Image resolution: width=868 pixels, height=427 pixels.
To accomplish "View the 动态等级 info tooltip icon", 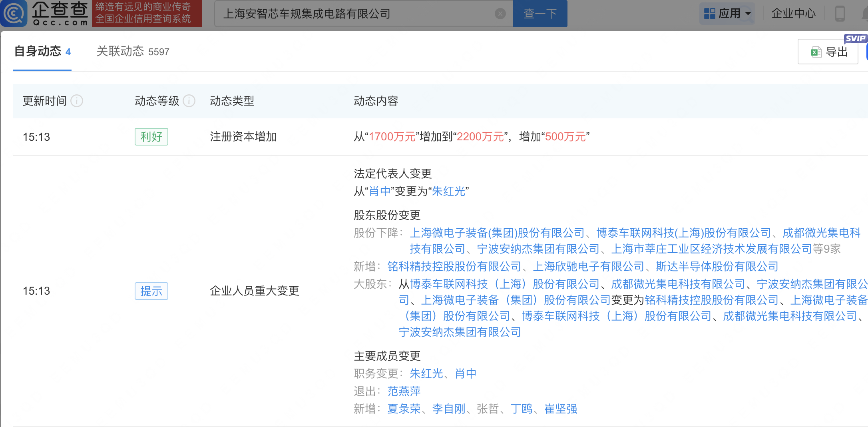I will (189, 101).
